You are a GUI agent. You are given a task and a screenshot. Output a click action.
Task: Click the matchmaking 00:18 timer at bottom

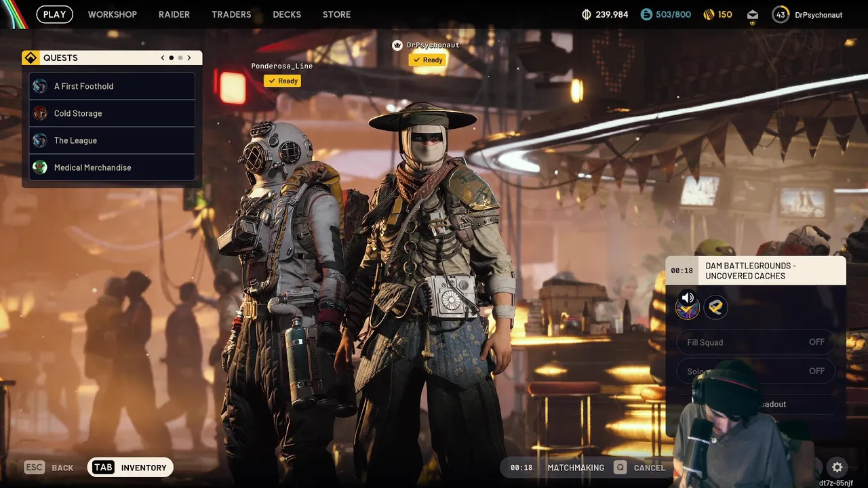(521, 467)
